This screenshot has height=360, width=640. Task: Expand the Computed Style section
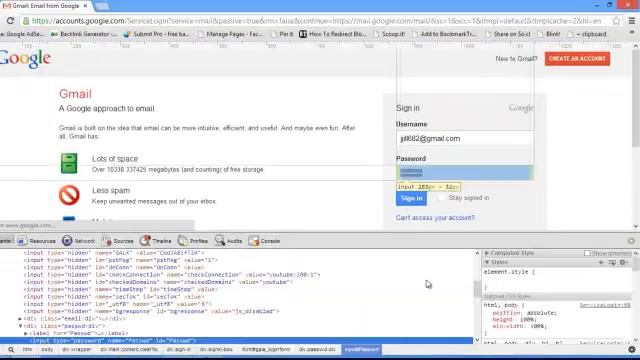(487, 253)
